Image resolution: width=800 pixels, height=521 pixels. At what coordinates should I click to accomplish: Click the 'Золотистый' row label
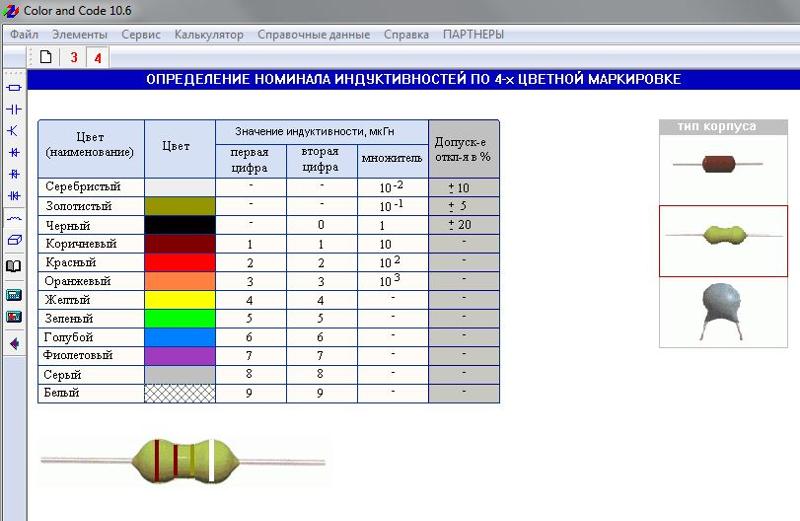[79, 206]
